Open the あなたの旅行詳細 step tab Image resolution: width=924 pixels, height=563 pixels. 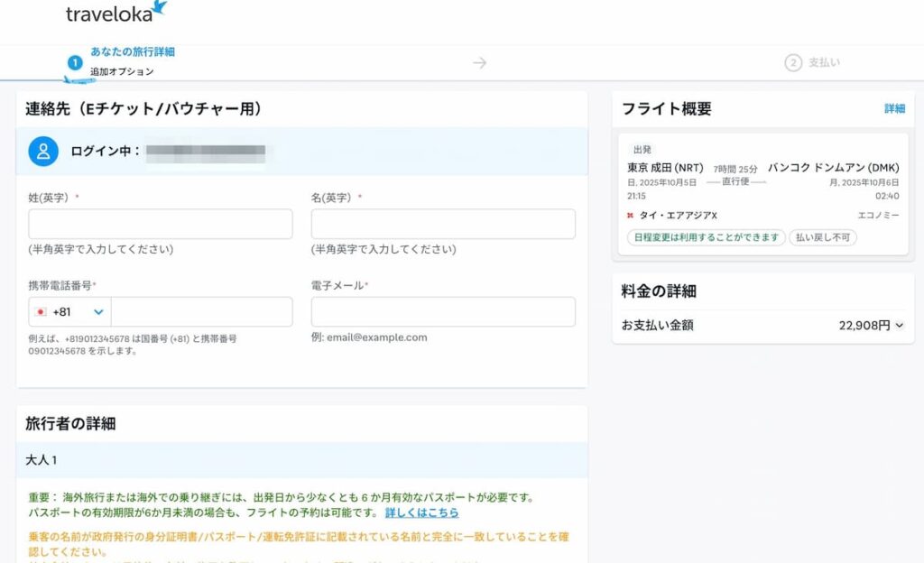point(133,51)
